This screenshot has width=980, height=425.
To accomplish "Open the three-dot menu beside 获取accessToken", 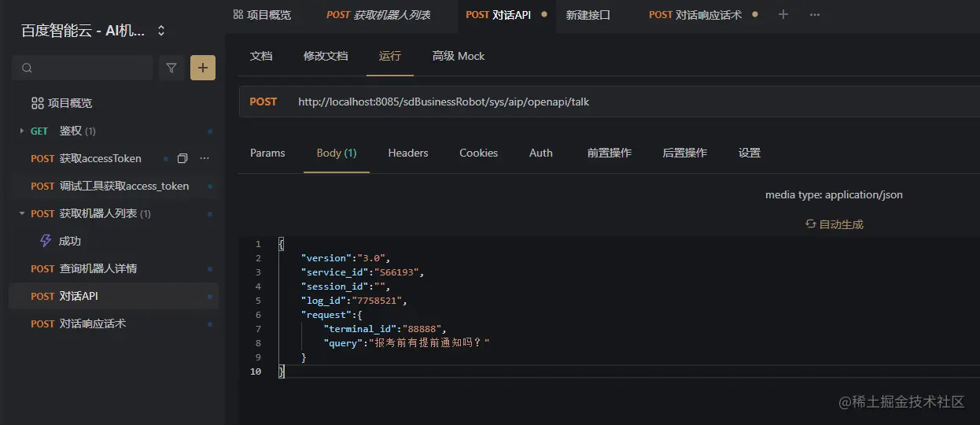I will pos(204,158).
